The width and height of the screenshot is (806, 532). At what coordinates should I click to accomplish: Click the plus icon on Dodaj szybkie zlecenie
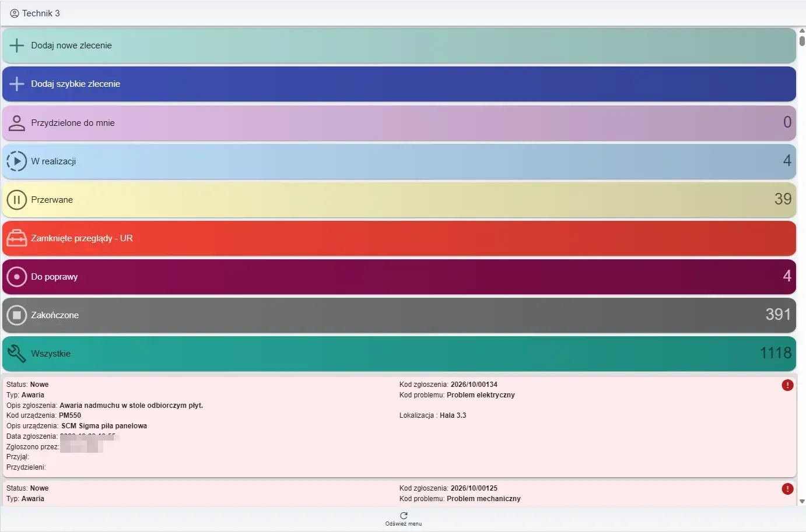pos(17,84)
